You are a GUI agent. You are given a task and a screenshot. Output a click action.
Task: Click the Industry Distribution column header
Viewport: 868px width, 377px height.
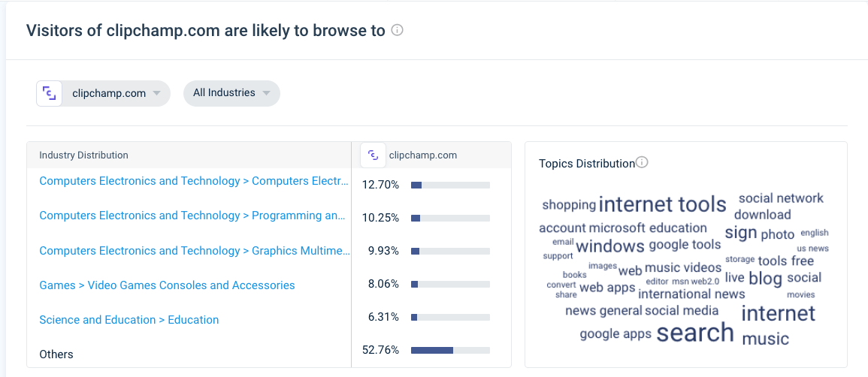point(83,155)
